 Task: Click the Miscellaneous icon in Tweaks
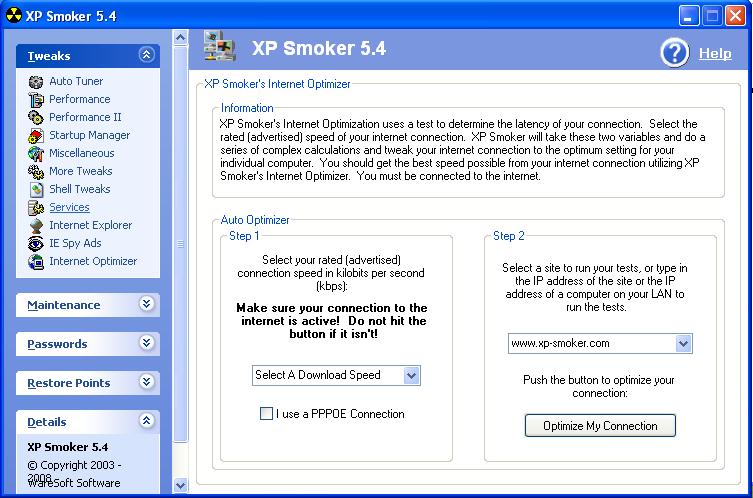coord(36,153)
